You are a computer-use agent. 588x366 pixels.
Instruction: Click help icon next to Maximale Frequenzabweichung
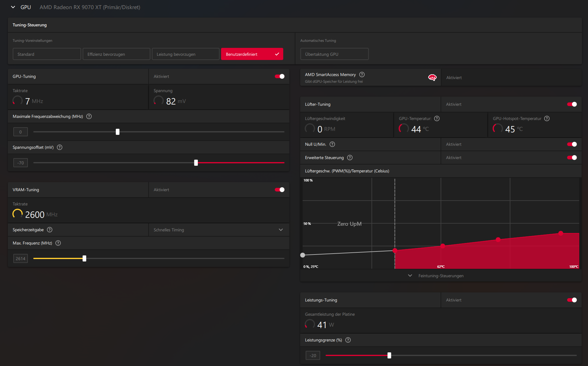click(x=89, y=116)
